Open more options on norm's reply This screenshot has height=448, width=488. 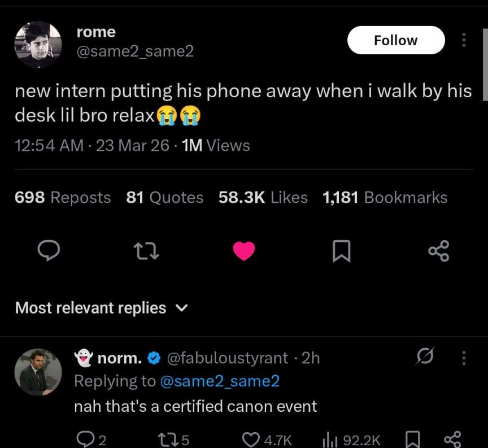[x=464, y=358]
